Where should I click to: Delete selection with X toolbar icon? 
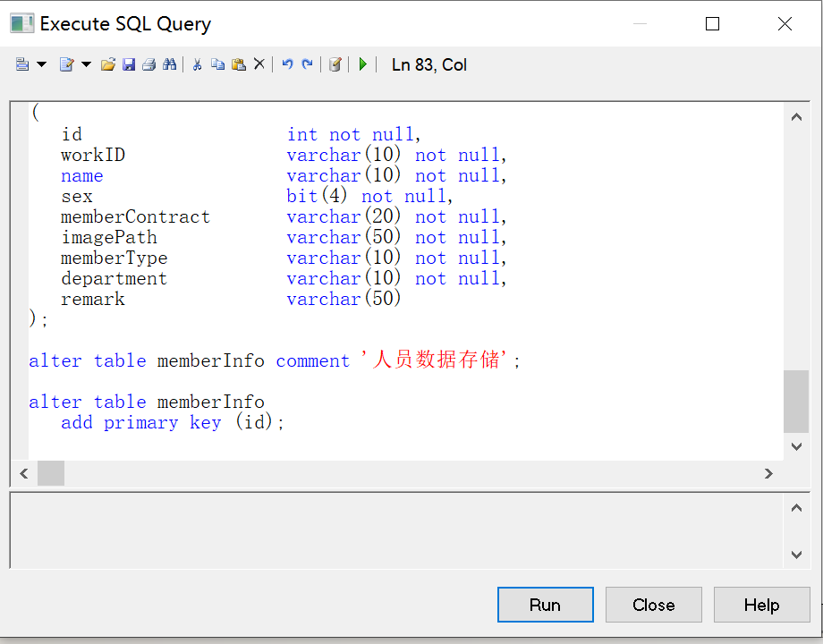(x=259, y=64)
